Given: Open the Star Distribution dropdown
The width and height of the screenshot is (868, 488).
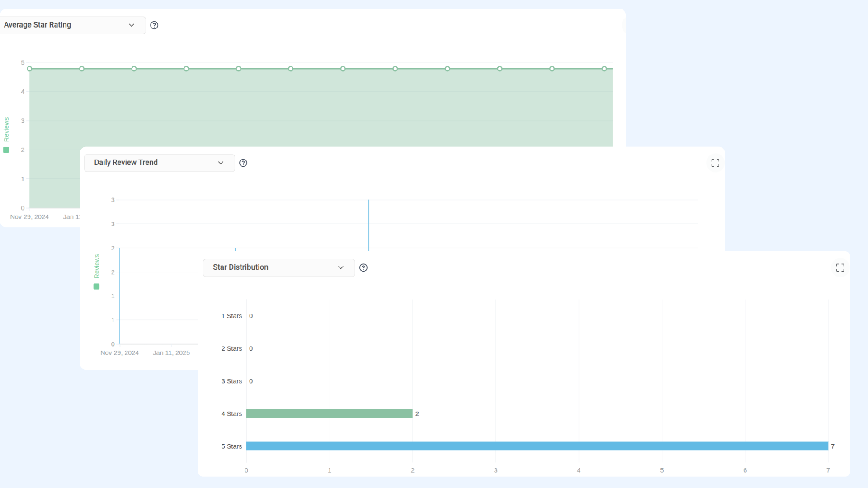Looking at the screenshot, I should 278,267.
